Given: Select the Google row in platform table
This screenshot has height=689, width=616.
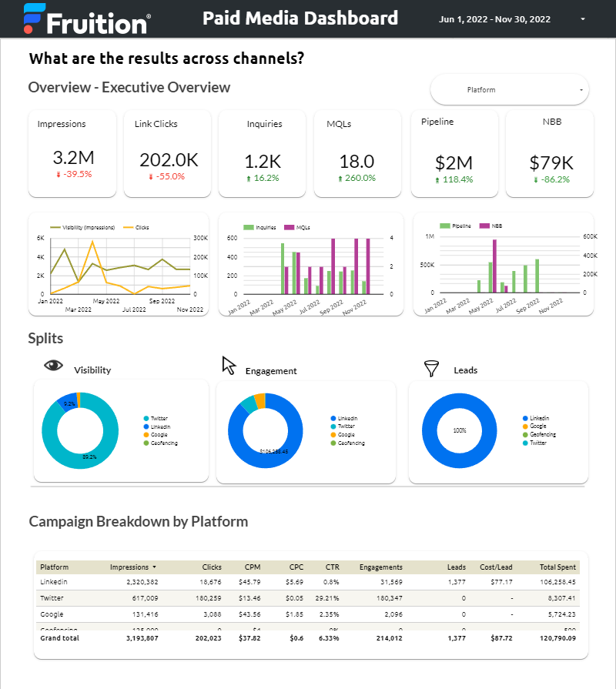Looking at the screenshot, I should click(307, 614).
